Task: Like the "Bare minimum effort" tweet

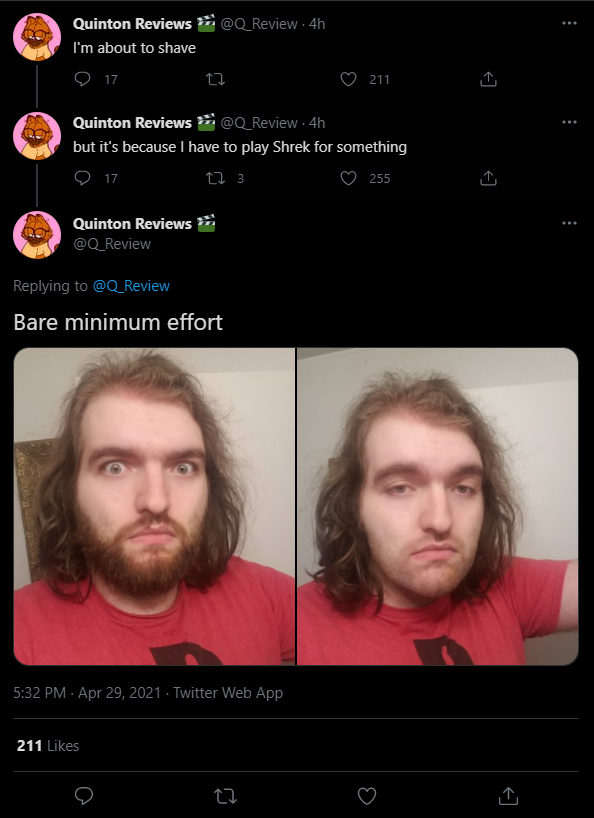Action: 367,796
